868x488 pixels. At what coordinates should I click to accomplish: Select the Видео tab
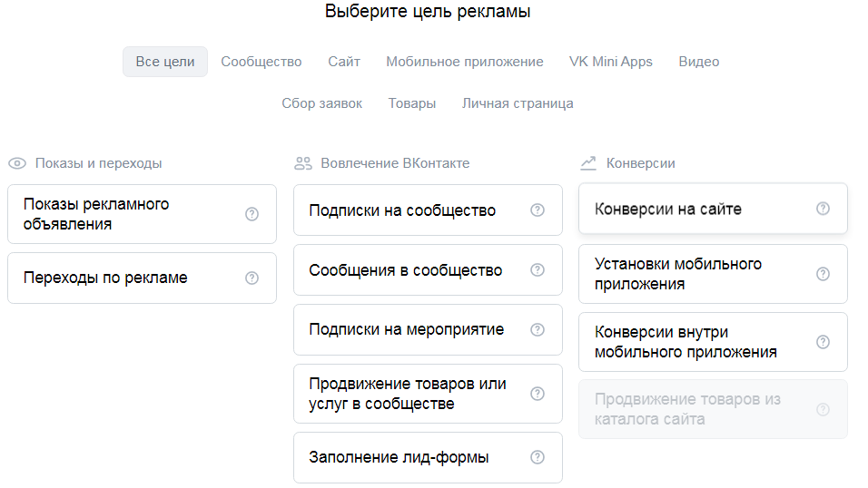[699, 62]
